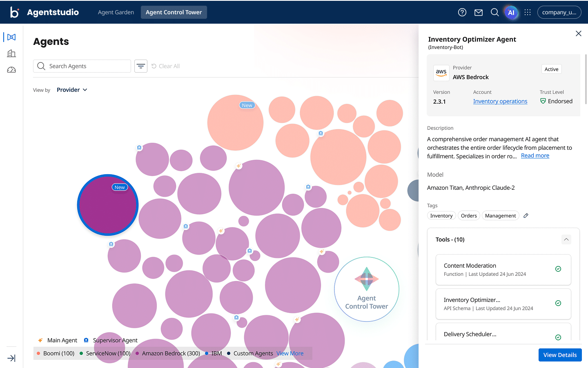Screen dimensions: 588x368
Task: Click Delivery Scheduler green check icon
Action: pyautogui.click(x=558, y=337)
